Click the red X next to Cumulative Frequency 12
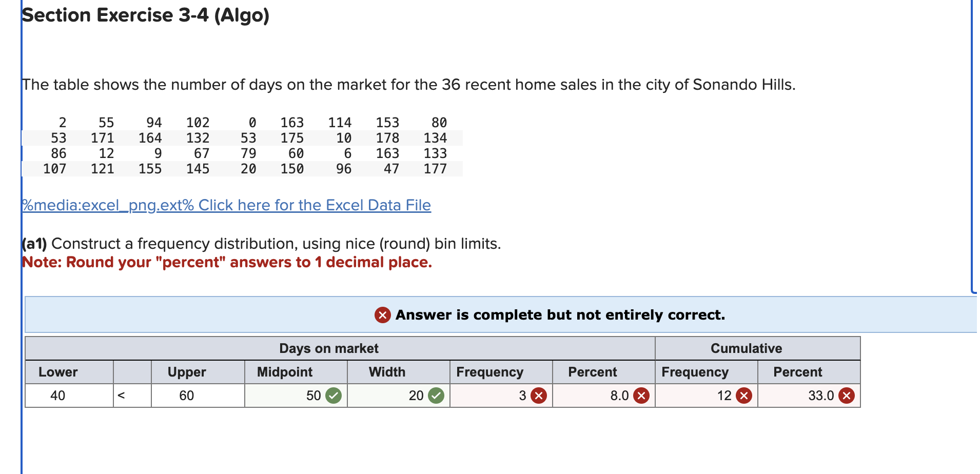980x474 pixels. click(x=743, y=396)
